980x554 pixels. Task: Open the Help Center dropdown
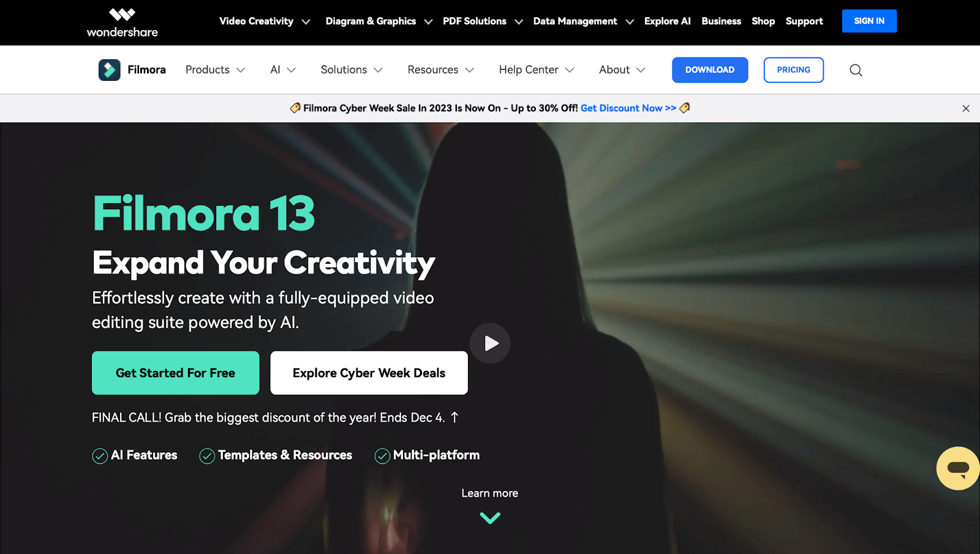537,70
